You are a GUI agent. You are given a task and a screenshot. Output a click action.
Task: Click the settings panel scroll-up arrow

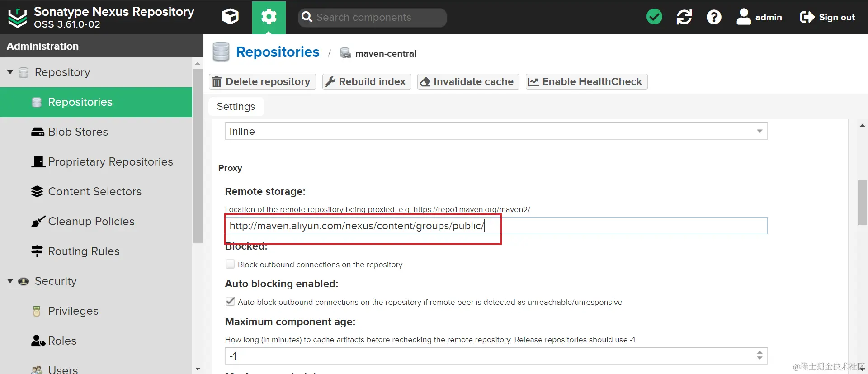coord(862,125)
